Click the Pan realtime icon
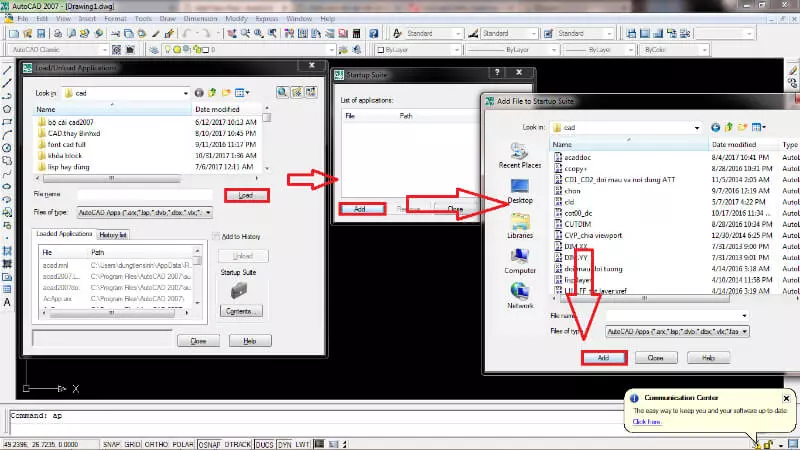Viewport: 800px width, 450px height. [x=232, y=34]
